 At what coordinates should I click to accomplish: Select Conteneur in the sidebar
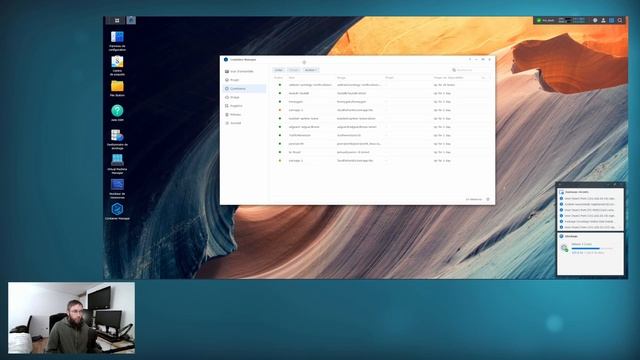pos(244,89)
